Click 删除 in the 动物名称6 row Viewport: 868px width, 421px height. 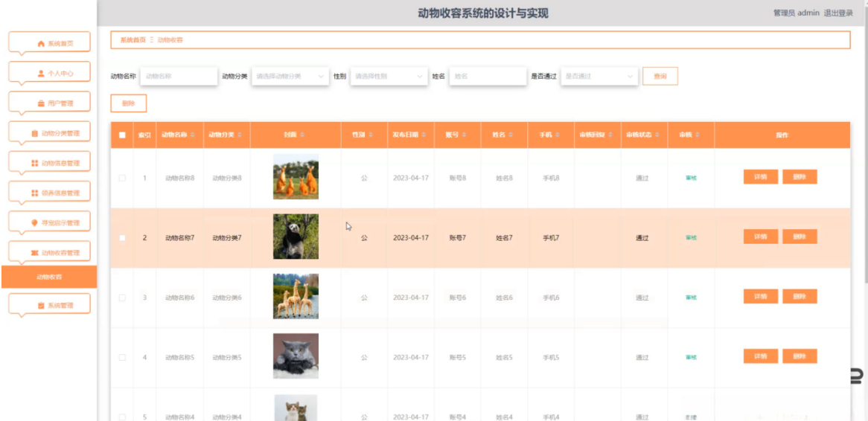[800, 297]
